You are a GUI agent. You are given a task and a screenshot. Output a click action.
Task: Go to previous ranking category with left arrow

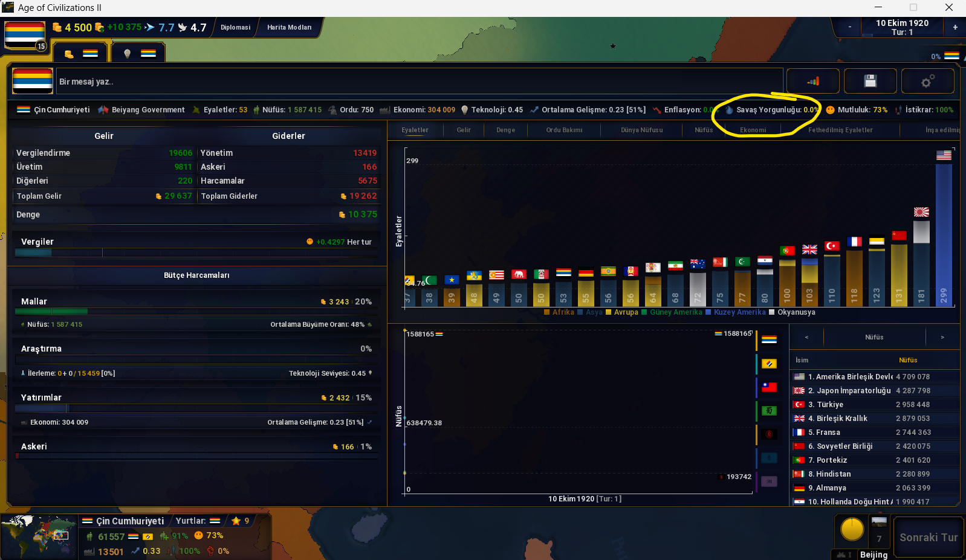point(806,337)
